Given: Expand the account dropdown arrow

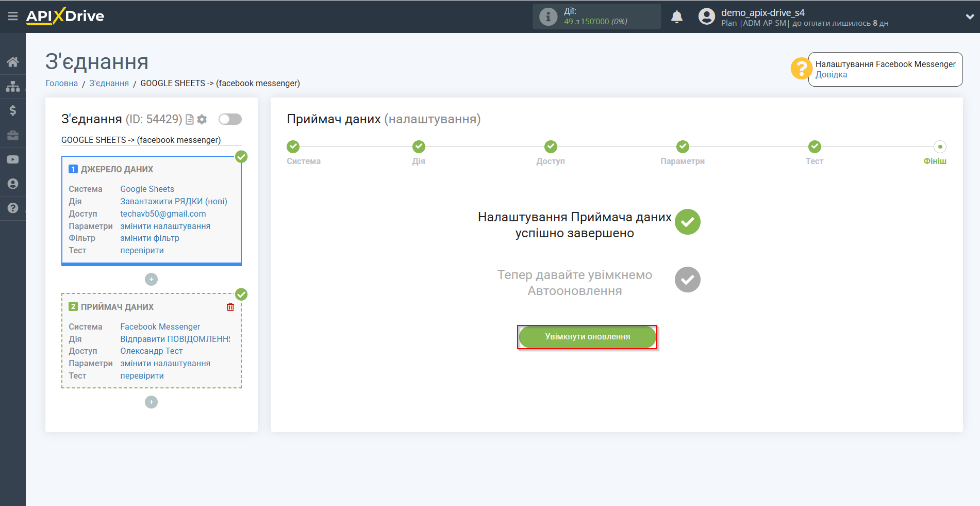Looking at the screenshot, I should [x=969, y=17].
